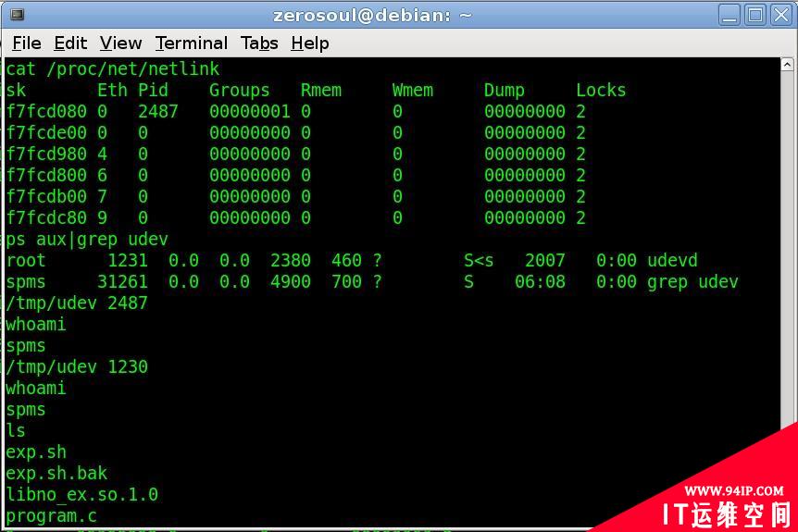
Task: Open the Tabs menu
Action: point(259,43)
